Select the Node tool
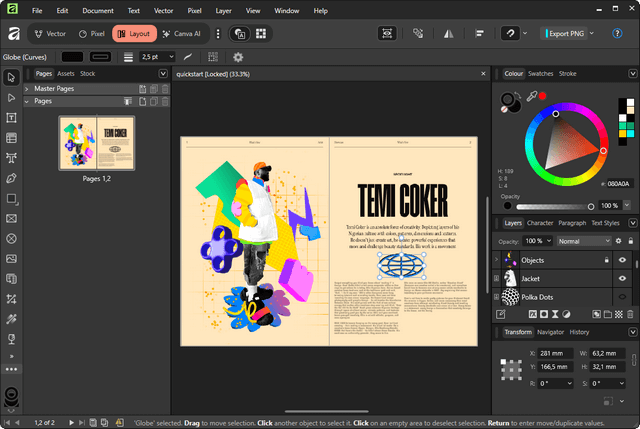 11,98
